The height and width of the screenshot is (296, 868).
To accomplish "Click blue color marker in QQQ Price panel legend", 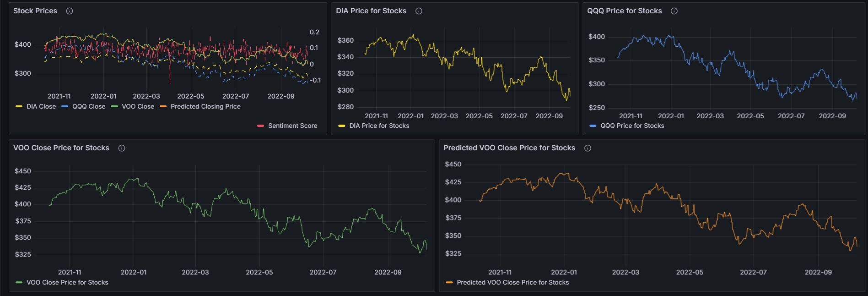I will [x=593, y=126].
